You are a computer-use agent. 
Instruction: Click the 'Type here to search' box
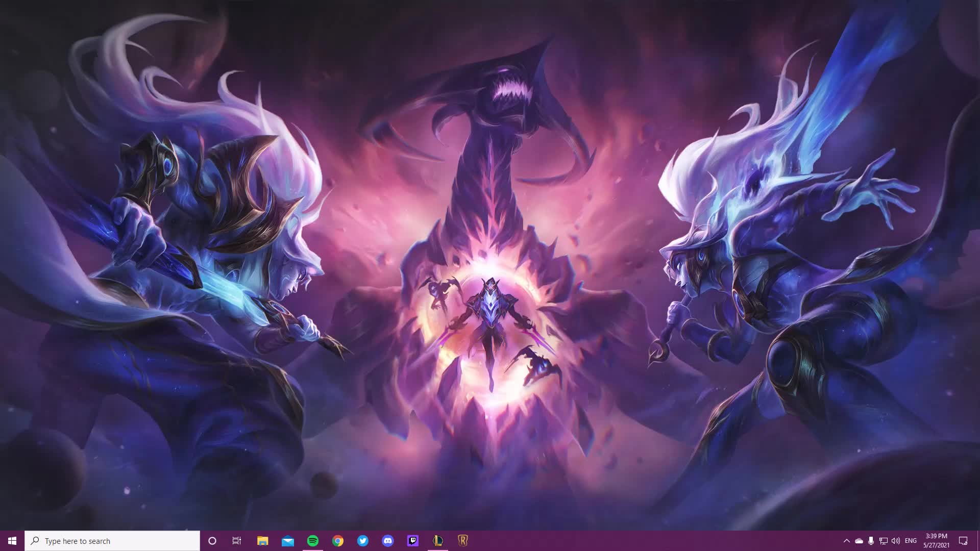pyautogui.click(x=112, y=541)
